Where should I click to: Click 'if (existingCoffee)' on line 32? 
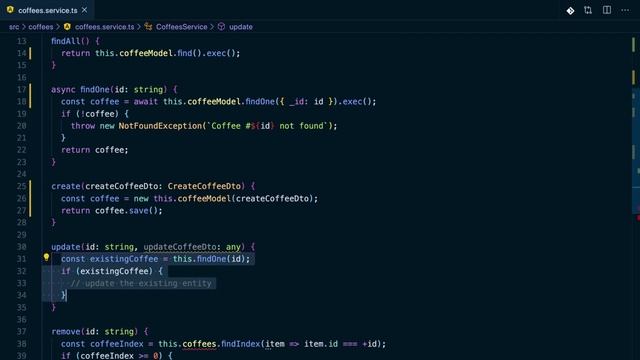pyautogui.click(x=107, y=271)
